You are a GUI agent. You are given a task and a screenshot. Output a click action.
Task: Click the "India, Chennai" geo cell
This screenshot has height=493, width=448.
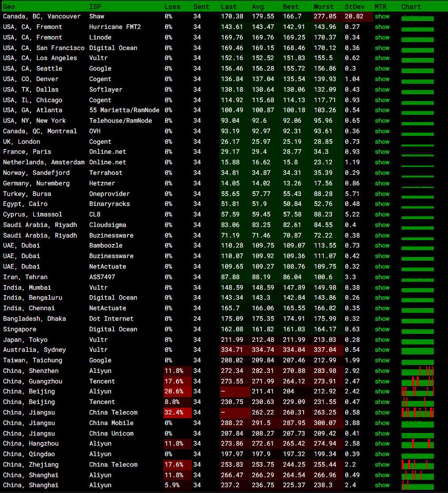click(29, 308)
